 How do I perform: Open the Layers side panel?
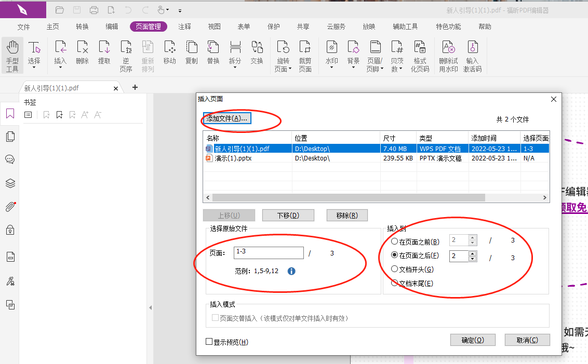tap(10, 183)
